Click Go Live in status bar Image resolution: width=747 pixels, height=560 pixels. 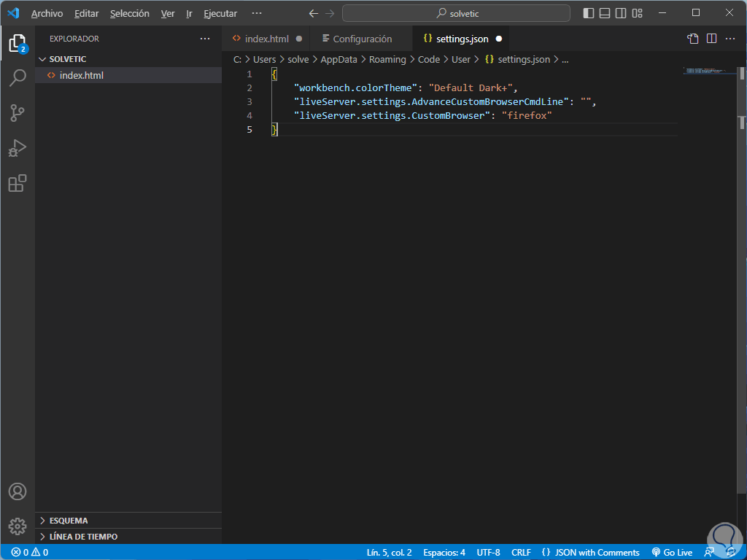(x=672, y=553)
